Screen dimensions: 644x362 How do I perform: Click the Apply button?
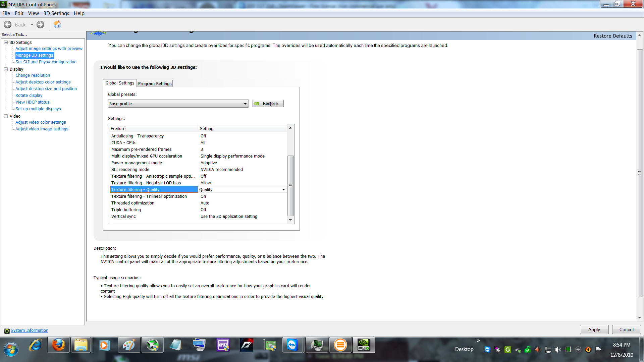[x=594, y=330]
